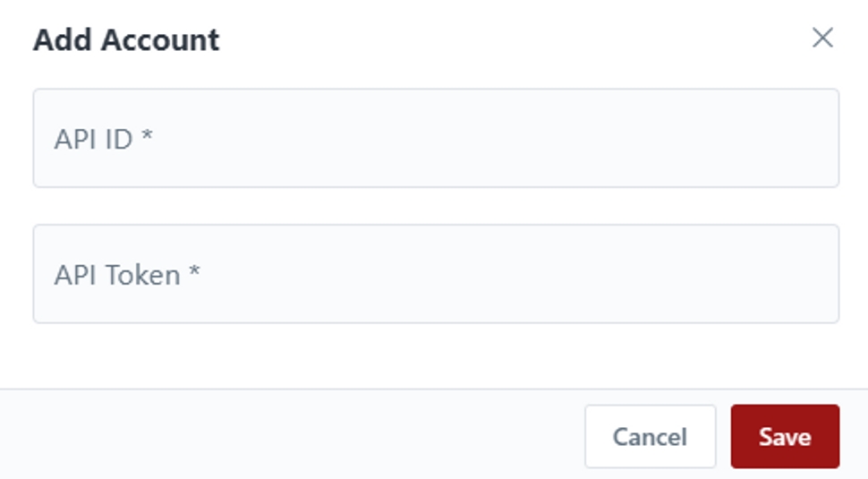The width and height of the screenshot is (868, 479).
Task: Click the "API ID *" placeholder text
Action: coord(103,139)
